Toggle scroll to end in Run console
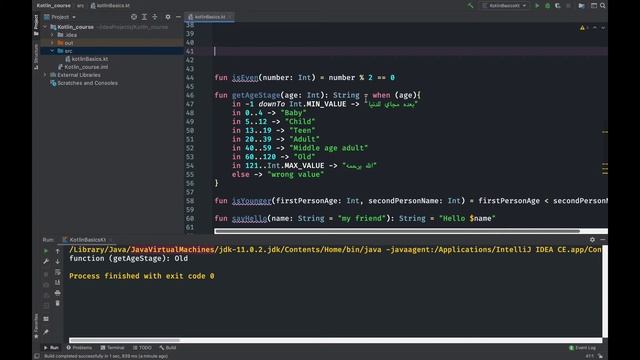640x360 pixels. click(58, 282)
